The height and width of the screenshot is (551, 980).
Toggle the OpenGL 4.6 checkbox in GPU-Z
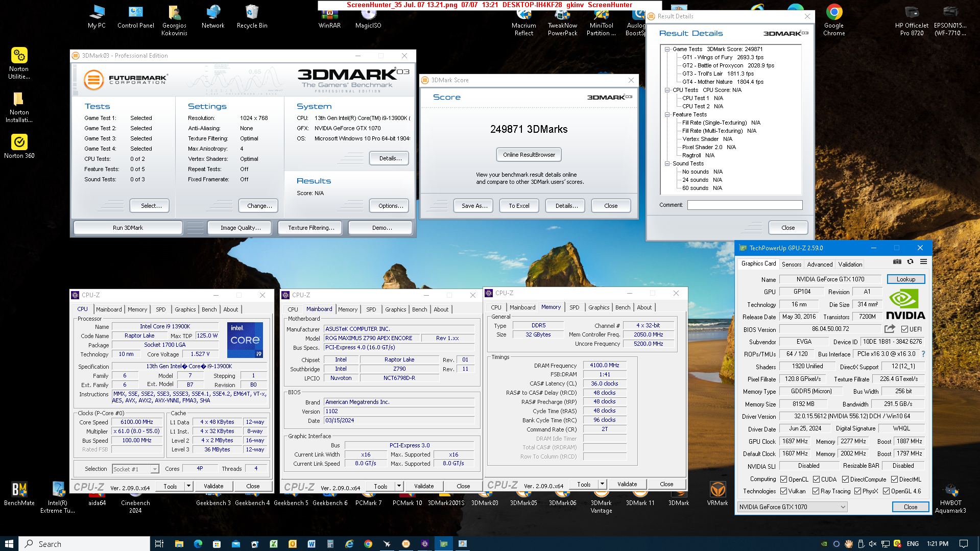click(886, 491)
